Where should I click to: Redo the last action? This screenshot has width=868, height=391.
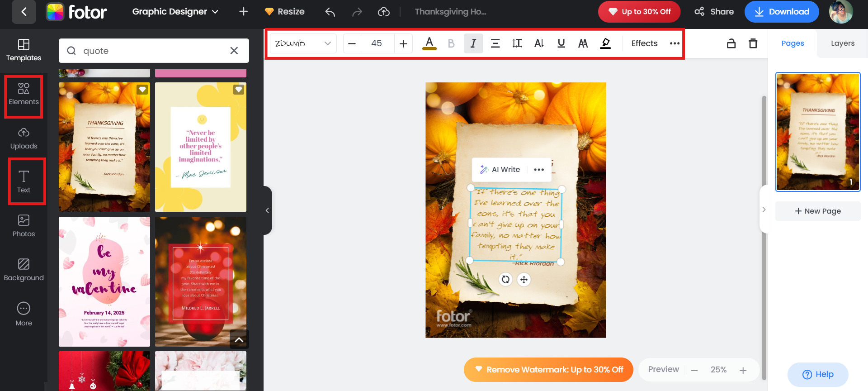(357, 12)
